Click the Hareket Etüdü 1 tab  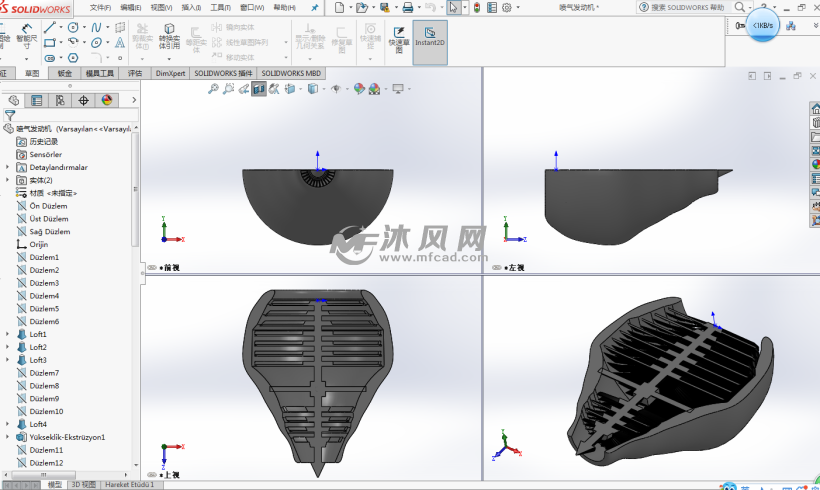[130, 484]
